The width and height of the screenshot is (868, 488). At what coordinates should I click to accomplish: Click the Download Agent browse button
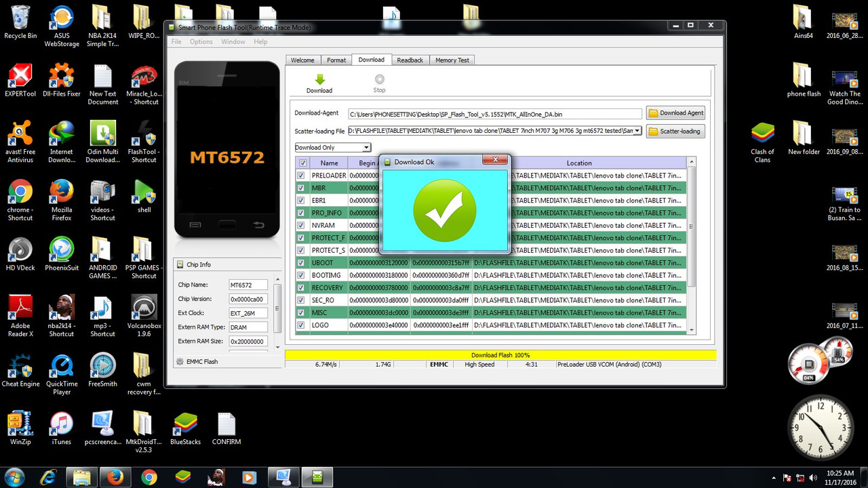coord(675,113)
